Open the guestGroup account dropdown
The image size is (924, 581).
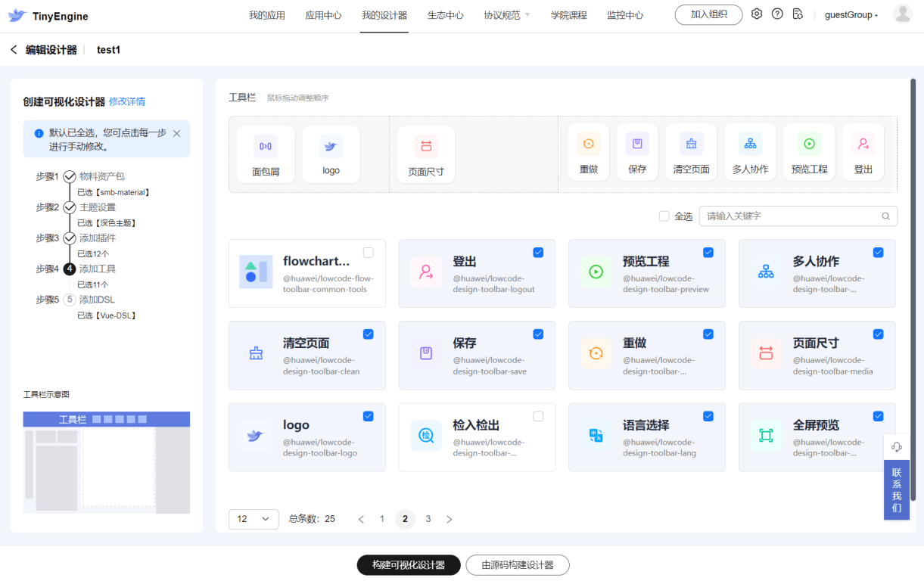point(851,15)
